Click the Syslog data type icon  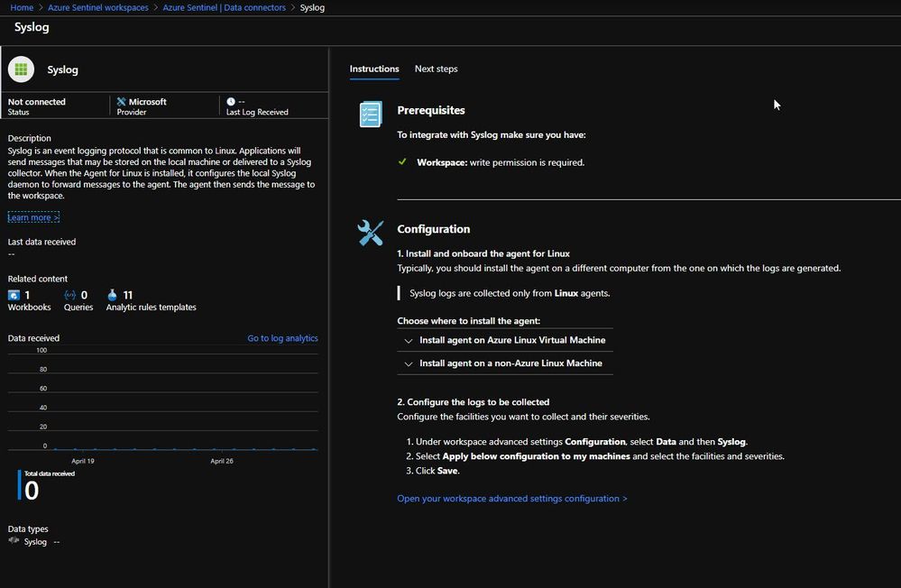click(x=13, y=541)
